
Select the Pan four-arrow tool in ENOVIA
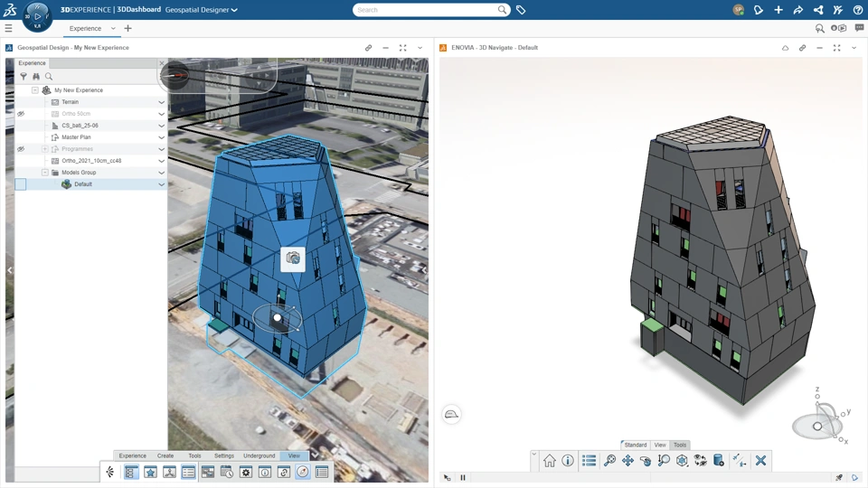(627, 460)
